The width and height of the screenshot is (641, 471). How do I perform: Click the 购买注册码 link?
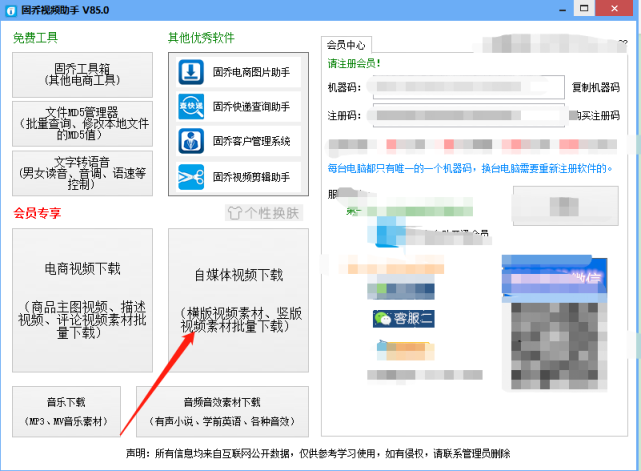click(x=596, y=116)
